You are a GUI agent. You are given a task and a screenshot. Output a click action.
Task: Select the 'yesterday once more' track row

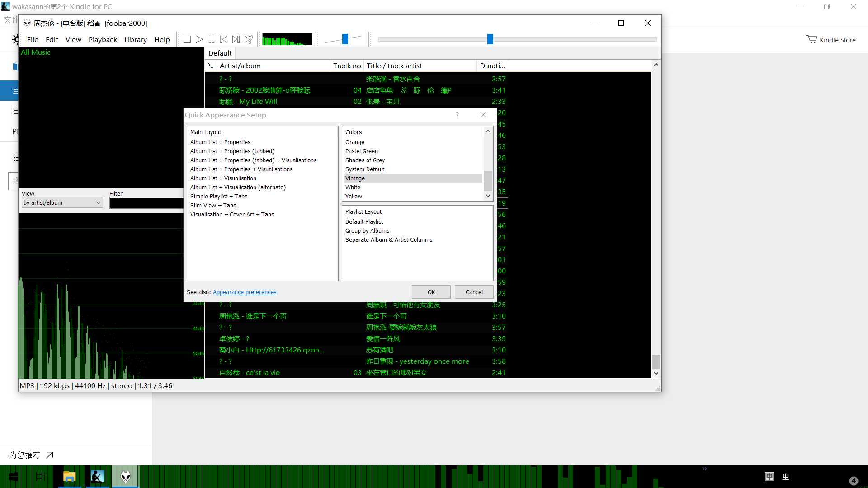click(357, 361)
